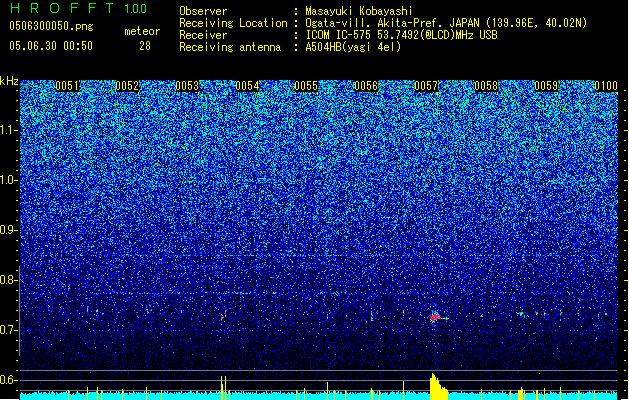This screenshot has width=629, height=400.
Task: Click the 0.6 kHz axis label
Action: (8, 380)
